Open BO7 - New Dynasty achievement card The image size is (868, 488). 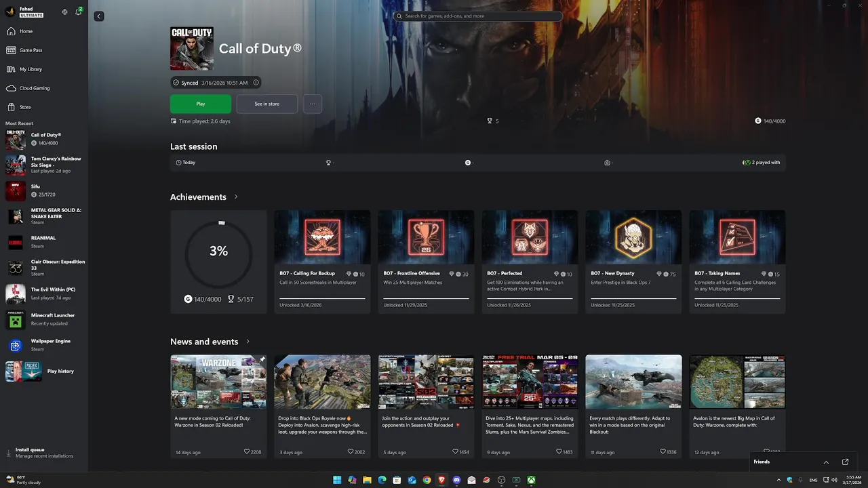[633, 262]
